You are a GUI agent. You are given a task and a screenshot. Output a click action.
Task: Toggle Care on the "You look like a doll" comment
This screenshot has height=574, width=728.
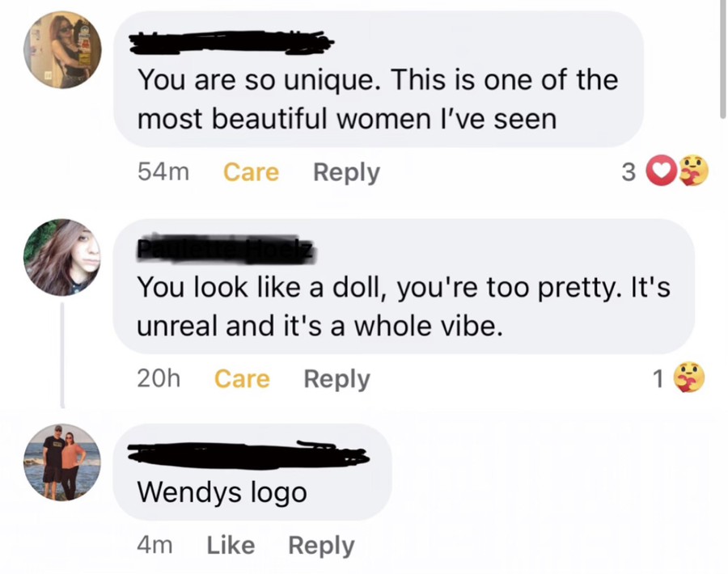tap(242, 378)
